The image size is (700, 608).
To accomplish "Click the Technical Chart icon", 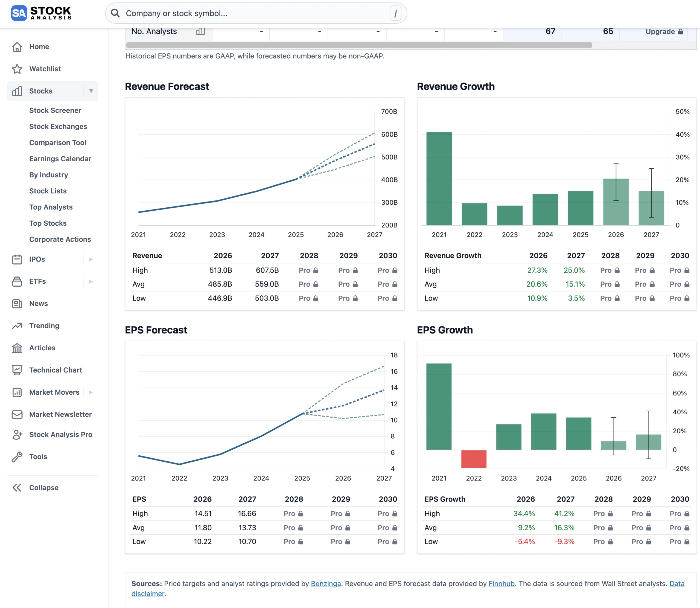I will [x=17, y=370].
